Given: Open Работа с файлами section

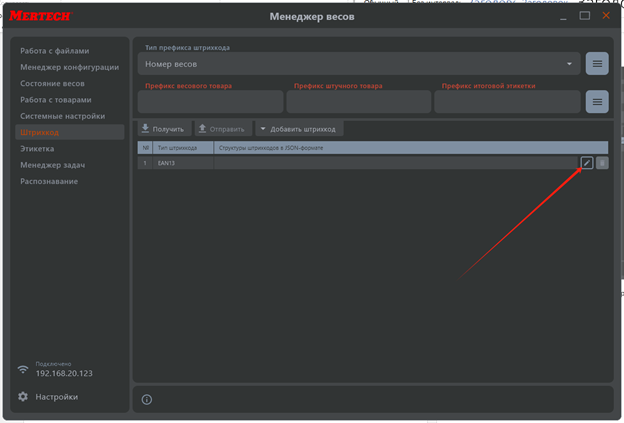Looking at the screenshot, I should [x=54, y=51].
